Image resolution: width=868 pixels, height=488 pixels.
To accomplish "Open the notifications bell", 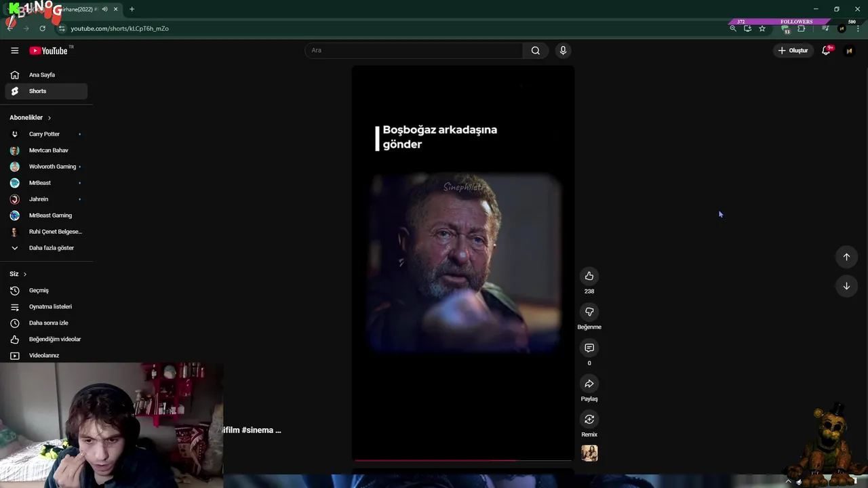I will click(826, 51).
